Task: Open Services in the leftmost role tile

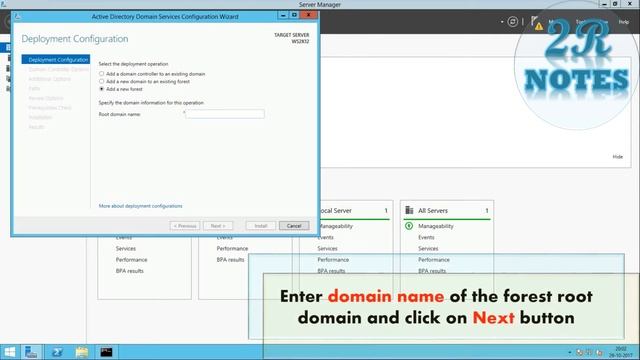Action: [126, 249]
